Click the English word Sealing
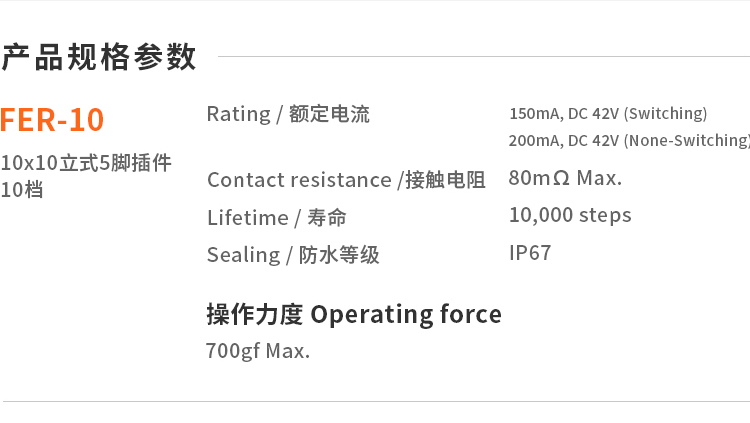This screenshot has height=423, width=750. (x=243, y=255)
